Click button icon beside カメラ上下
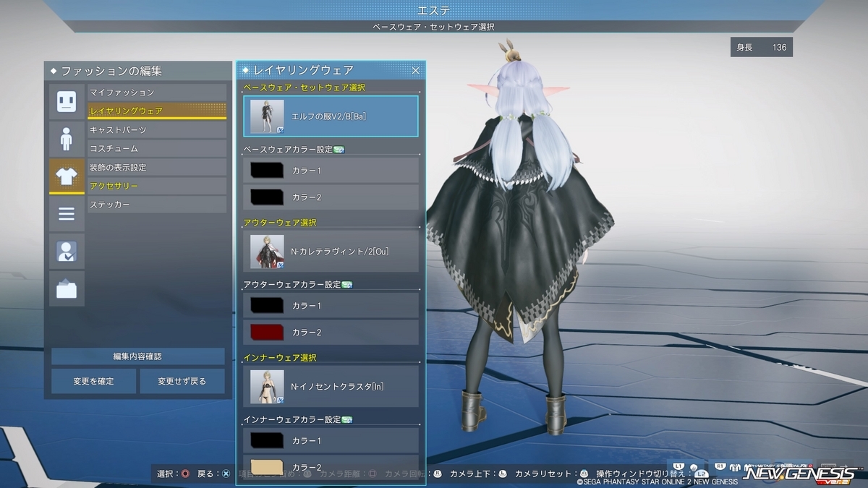 tap(503, 474)
